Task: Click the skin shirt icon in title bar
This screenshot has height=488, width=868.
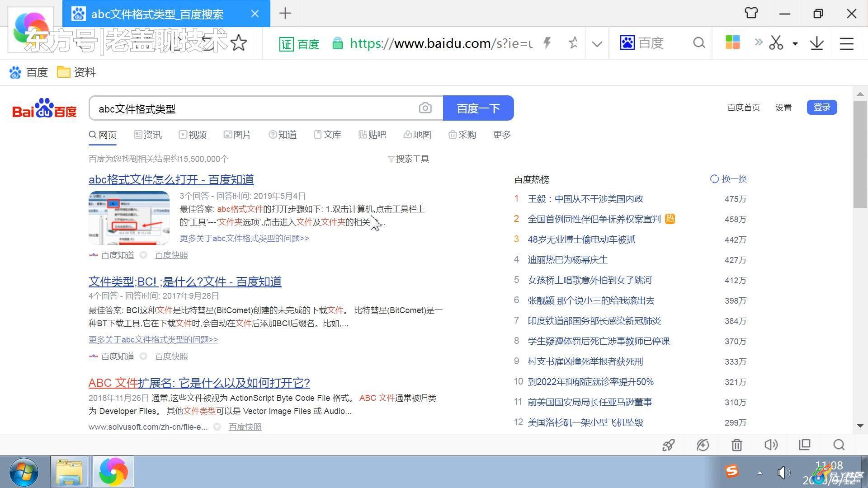Action: 751,13
